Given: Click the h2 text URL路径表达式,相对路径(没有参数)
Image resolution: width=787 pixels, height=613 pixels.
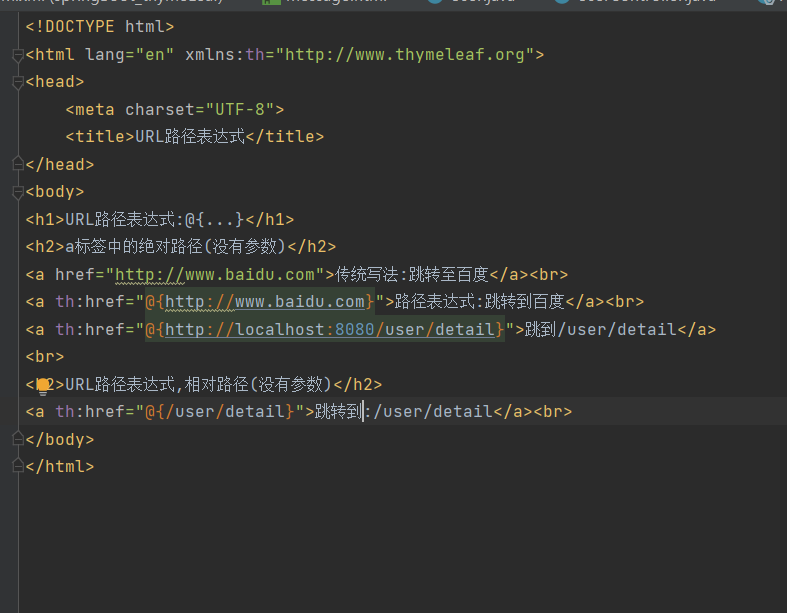Looking at the screenshot, I should point(199,385).
